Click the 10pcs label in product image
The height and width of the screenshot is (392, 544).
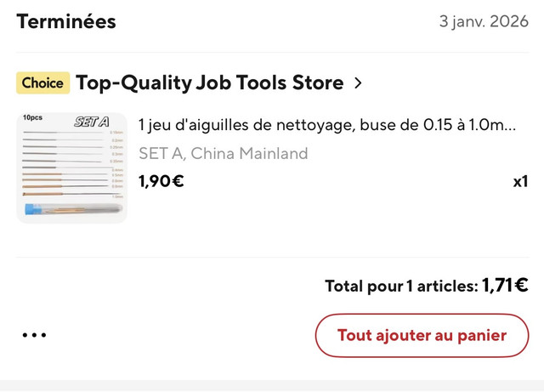point(32,117)
